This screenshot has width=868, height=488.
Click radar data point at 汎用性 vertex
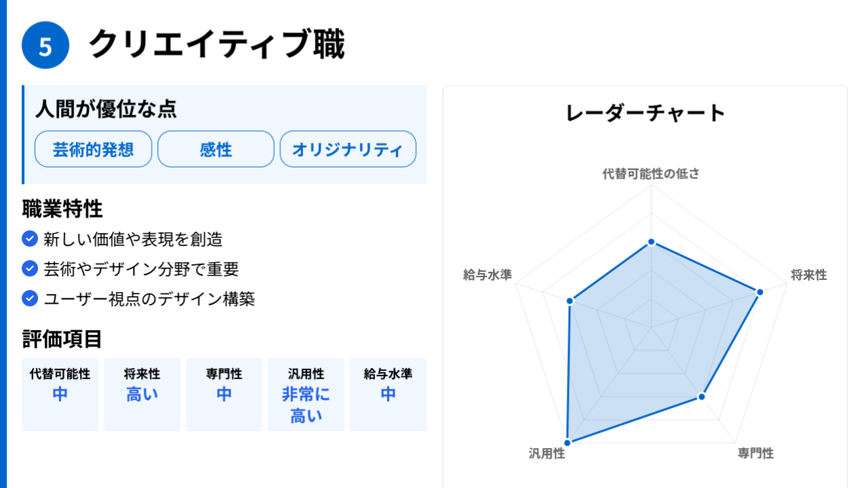(x=568, y=443)
